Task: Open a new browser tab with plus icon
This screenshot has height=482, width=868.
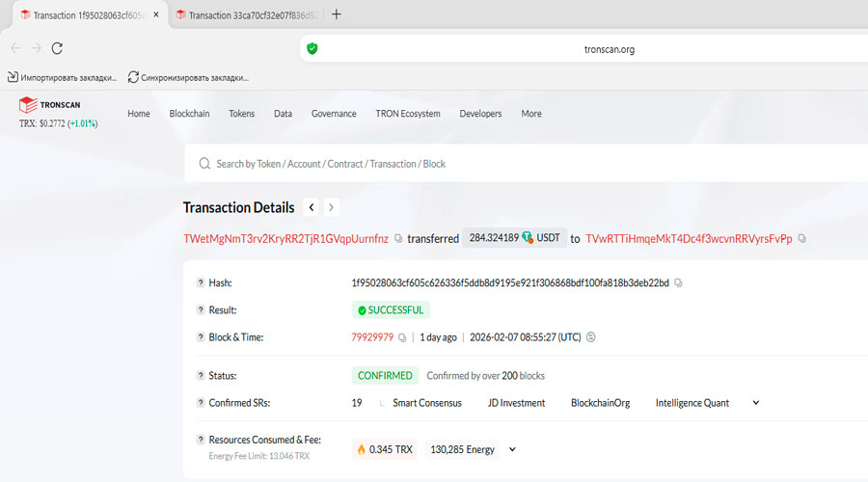Action: tap(336, 14)
